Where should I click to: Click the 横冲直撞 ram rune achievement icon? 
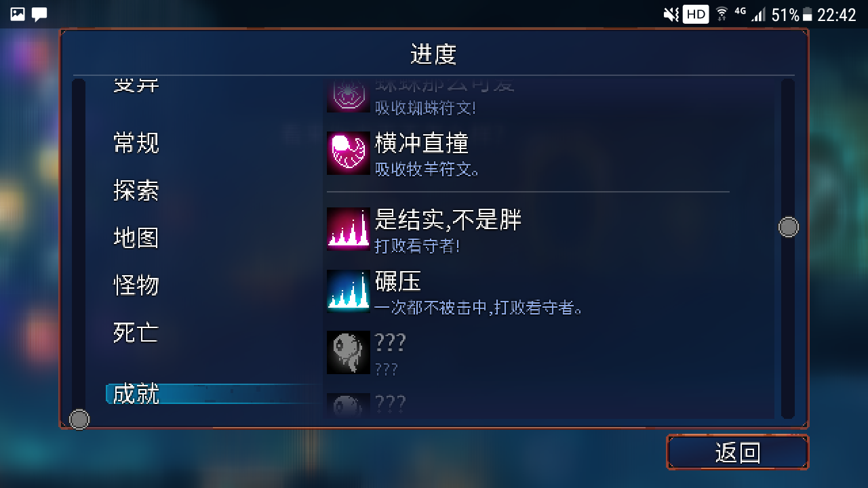349,153
